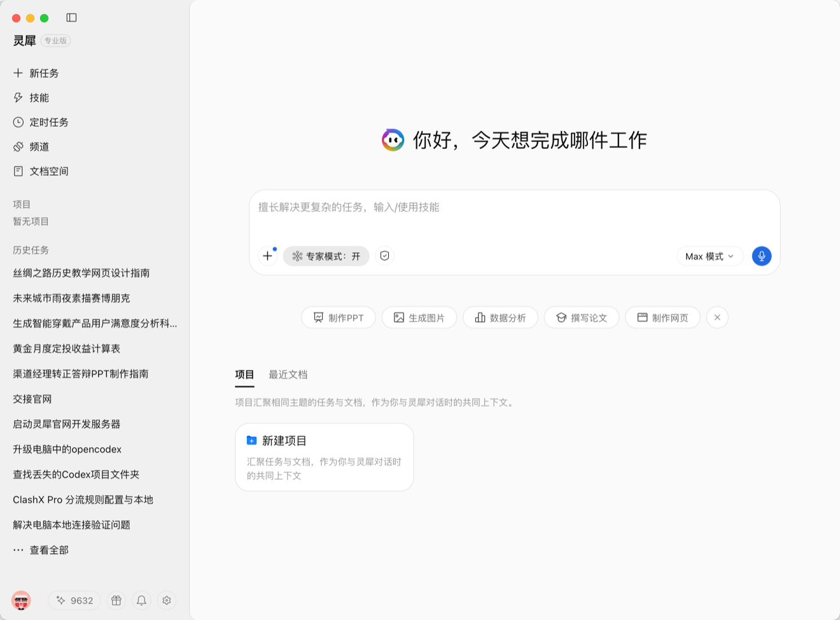840x620 pixels.
Task: Click the plus attachment icon in input box
Action: [268, 256]
